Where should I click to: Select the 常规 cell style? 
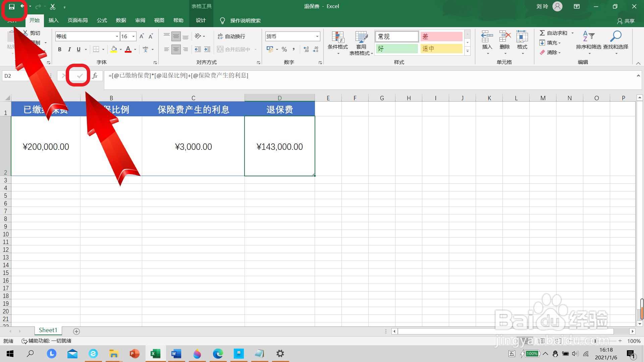[397, 37]
